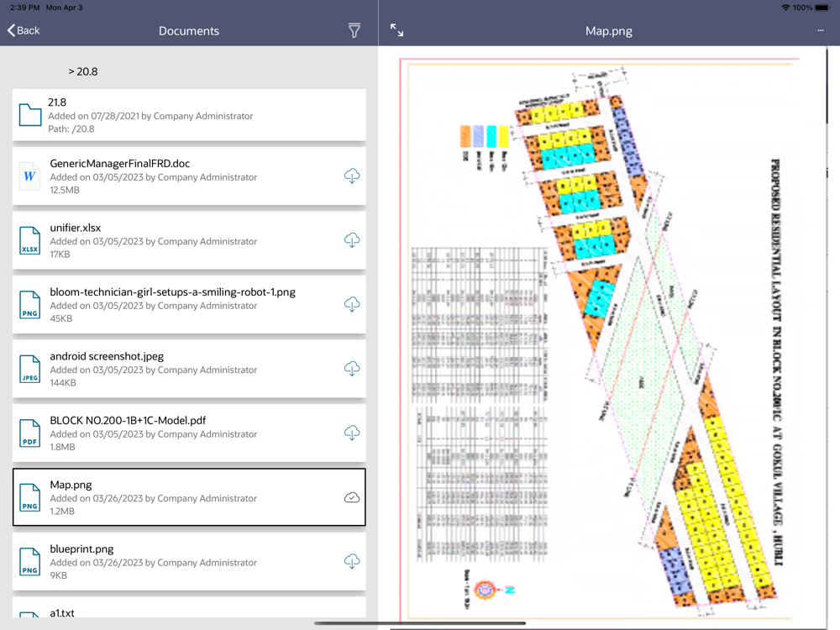
Task: Click the 21.8 folder icon
Action: (30, 114)
